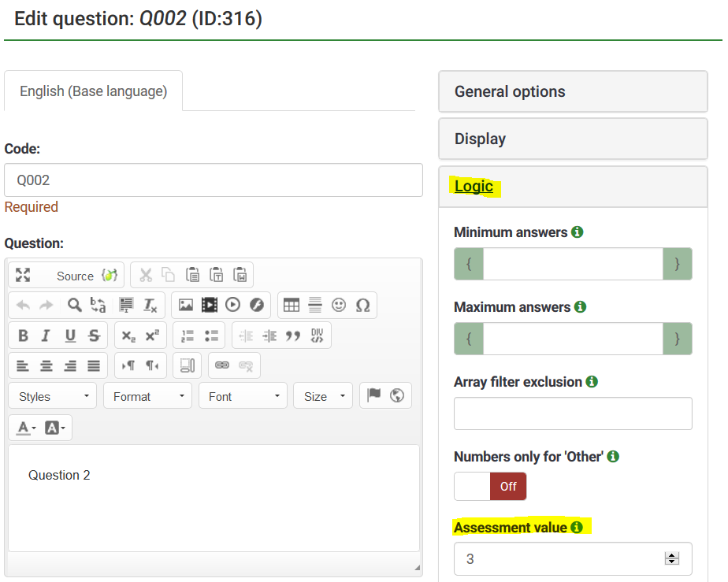Open the Display settings panel

click(572, 138)
